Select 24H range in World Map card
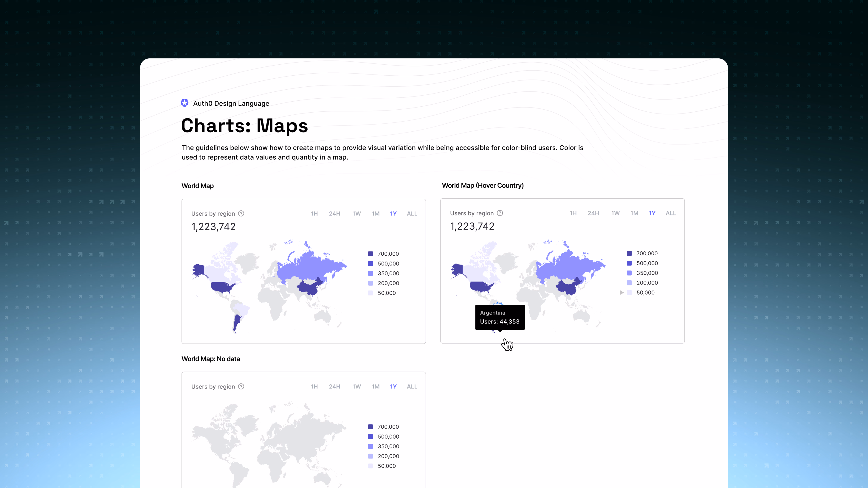 [334, 214]
